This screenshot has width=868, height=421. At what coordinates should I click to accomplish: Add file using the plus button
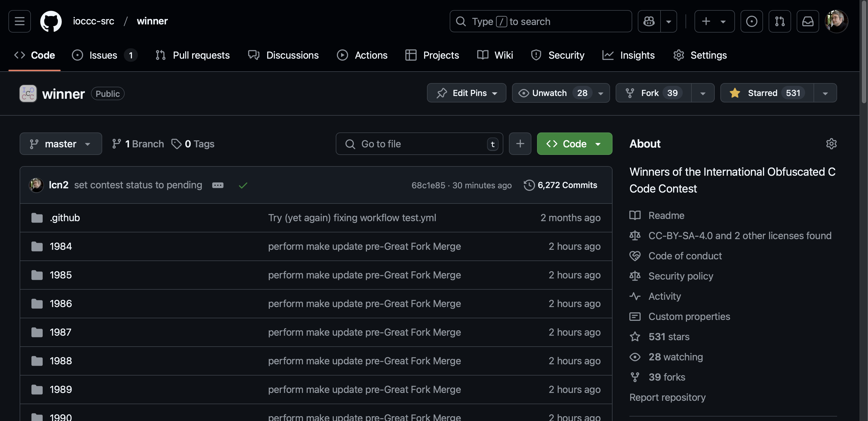tap(520, 144)
